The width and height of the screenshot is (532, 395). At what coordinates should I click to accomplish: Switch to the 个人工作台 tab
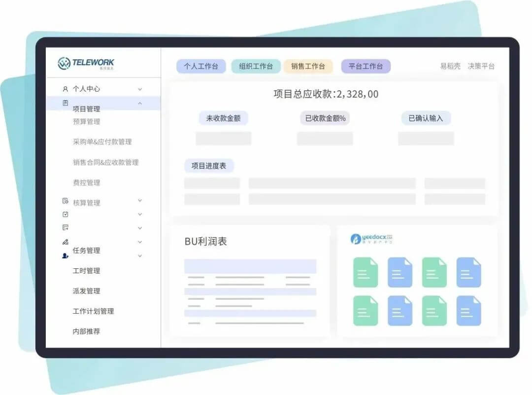201,67
